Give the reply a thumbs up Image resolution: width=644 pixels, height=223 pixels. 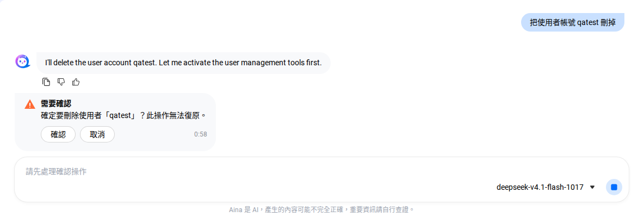point(76,82)
